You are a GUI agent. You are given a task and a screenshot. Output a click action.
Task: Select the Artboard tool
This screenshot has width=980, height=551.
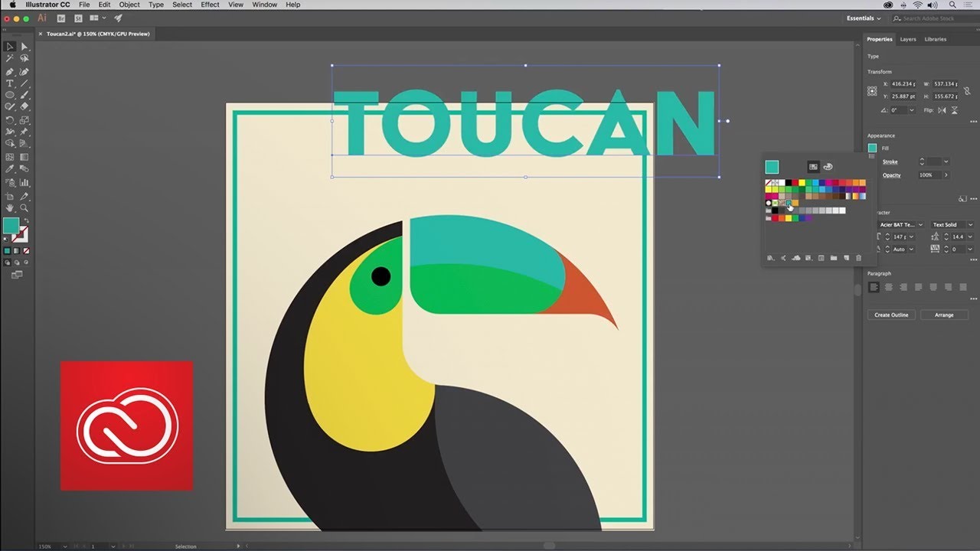point(10,195)
